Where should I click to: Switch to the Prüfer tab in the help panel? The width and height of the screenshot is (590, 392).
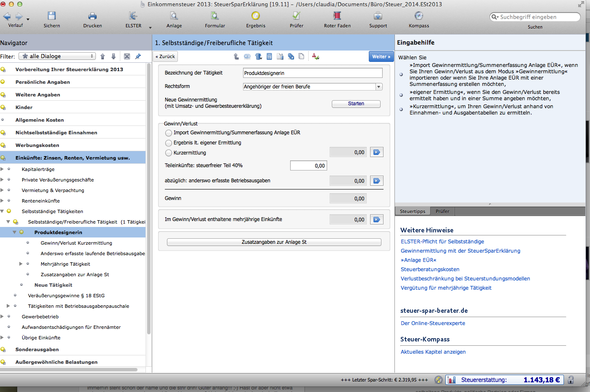click(442, 211)
